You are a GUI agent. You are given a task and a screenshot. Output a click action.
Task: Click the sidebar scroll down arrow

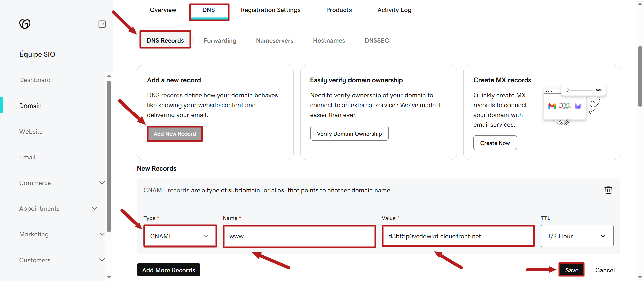point(109,277)
